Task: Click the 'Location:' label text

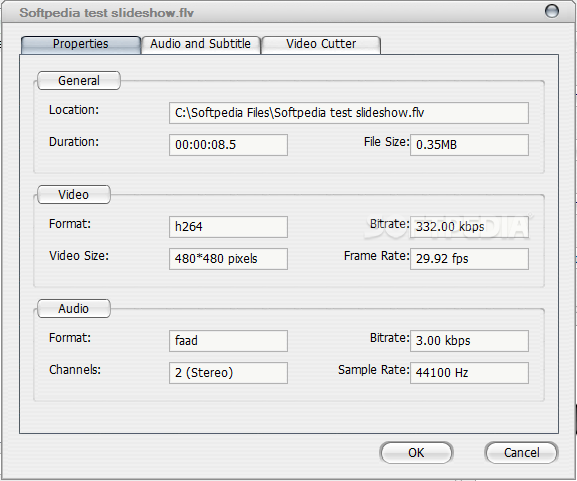Action: click(74, 110)
